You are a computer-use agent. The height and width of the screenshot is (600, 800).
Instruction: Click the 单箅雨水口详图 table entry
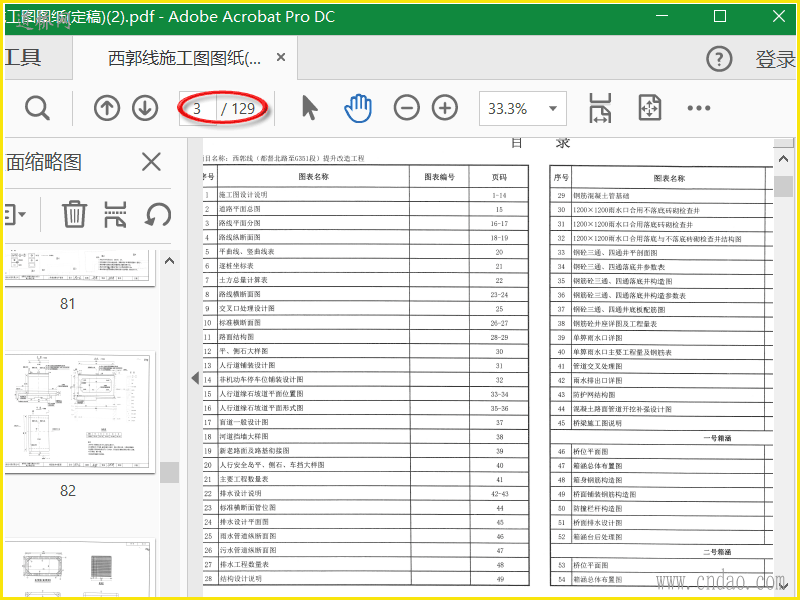[597, 338]
